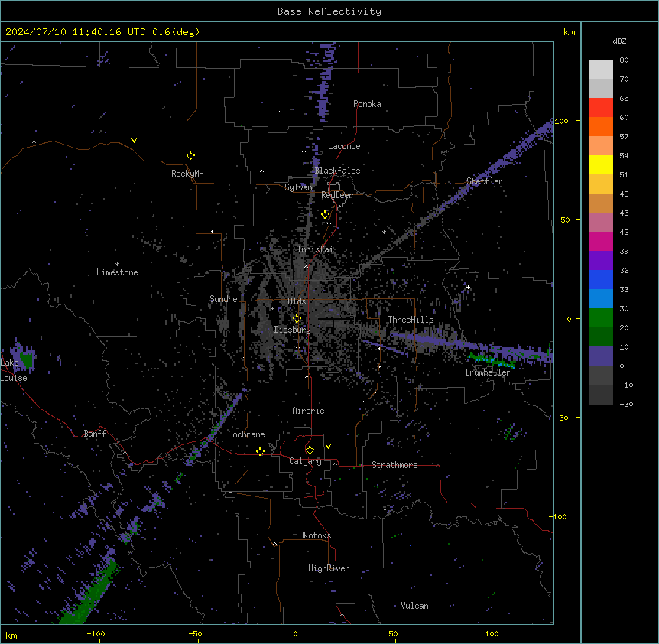Click the Stettler city label
The width and height of the screenshot is (659, 644).
(x=485, y=181)
